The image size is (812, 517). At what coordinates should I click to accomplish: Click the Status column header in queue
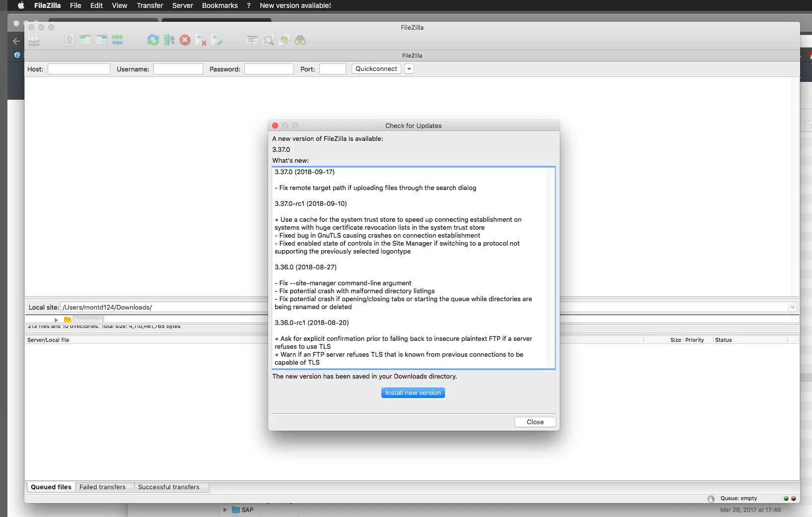(x=724, y=340)
